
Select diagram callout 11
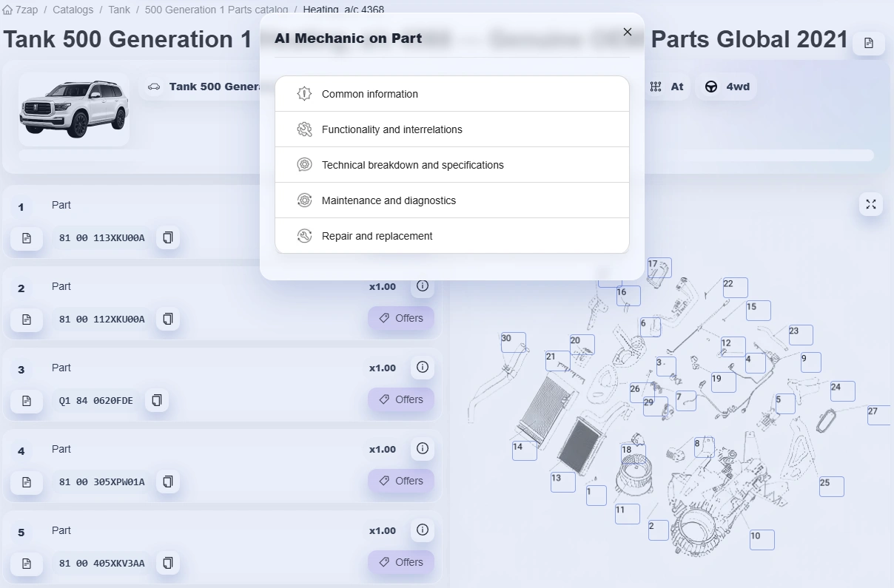pyautogui.click(x=627, y=514)
